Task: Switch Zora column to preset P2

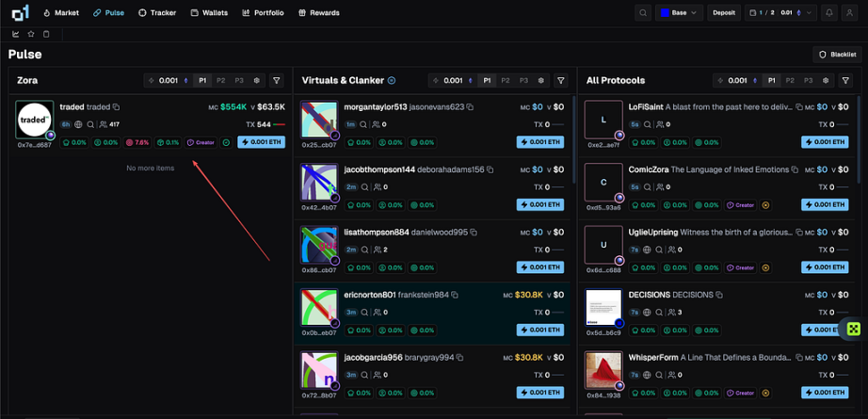Action: [x=221, y=81]
